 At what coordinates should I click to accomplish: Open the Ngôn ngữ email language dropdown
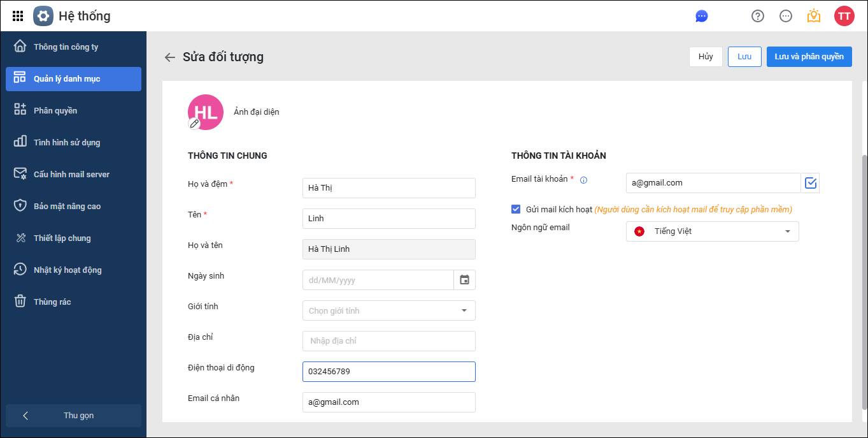[712, 231]
